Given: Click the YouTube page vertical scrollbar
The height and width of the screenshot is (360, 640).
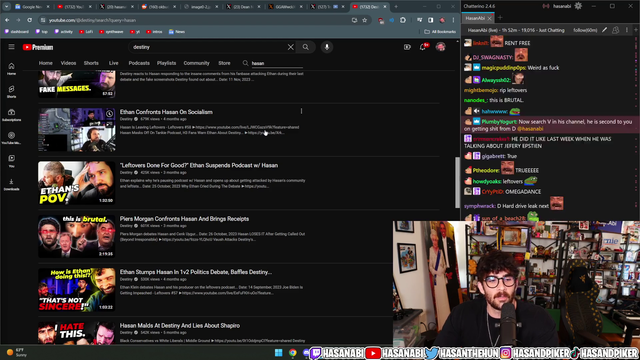Looking at the screenshot, I should pyautogui.click(x=457, y=182).
